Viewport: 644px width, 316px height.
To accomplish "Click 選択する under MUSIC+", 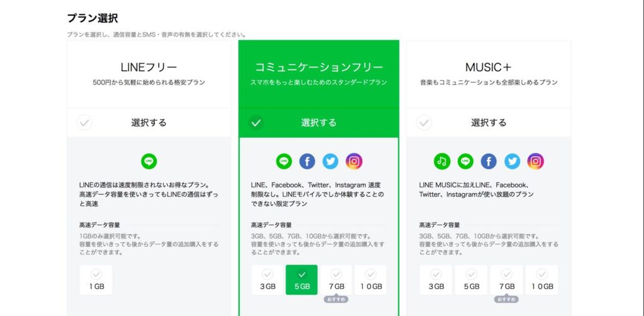I will coord(489,123).
